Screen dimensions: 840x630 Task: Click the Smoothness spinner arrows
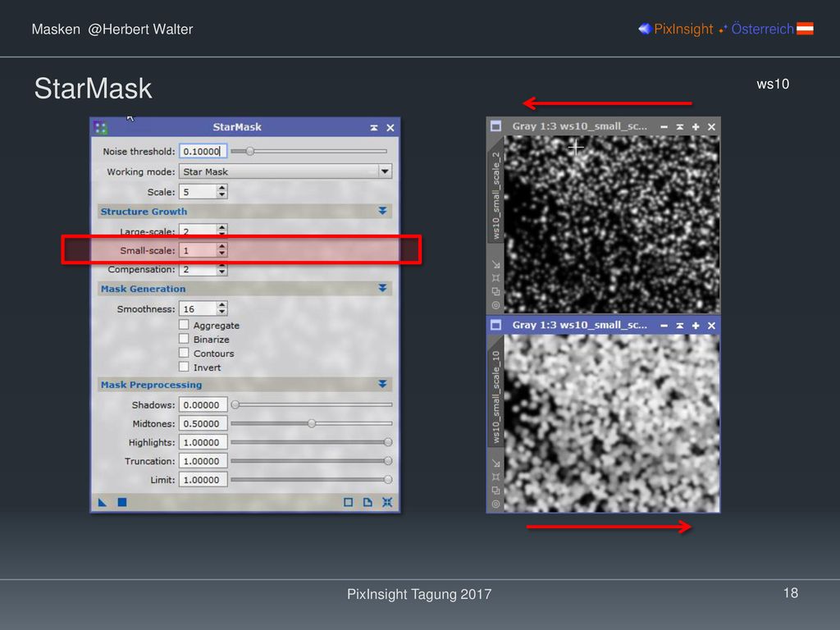click(x=221, y=308)
